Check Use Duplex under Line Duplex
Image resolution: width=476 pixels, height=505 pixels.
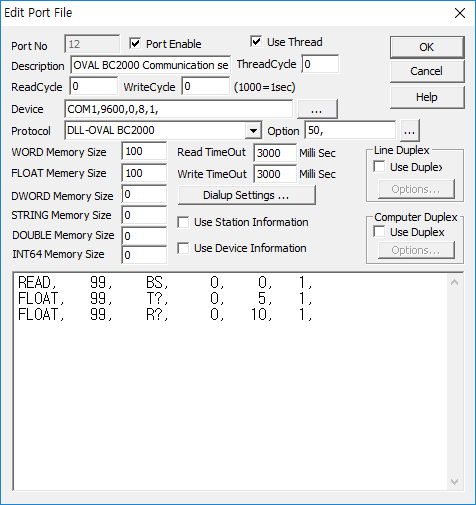(379, 167)
